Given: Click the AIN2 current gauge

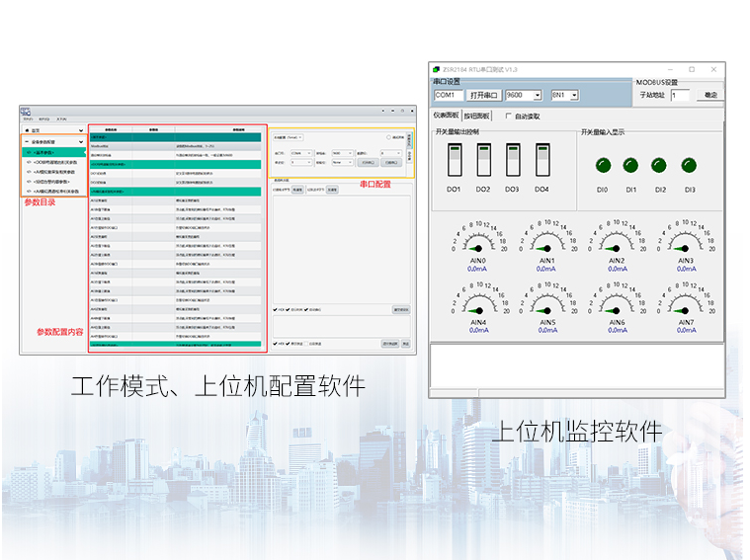Looking at the screenshot, I should coord(617,237).
